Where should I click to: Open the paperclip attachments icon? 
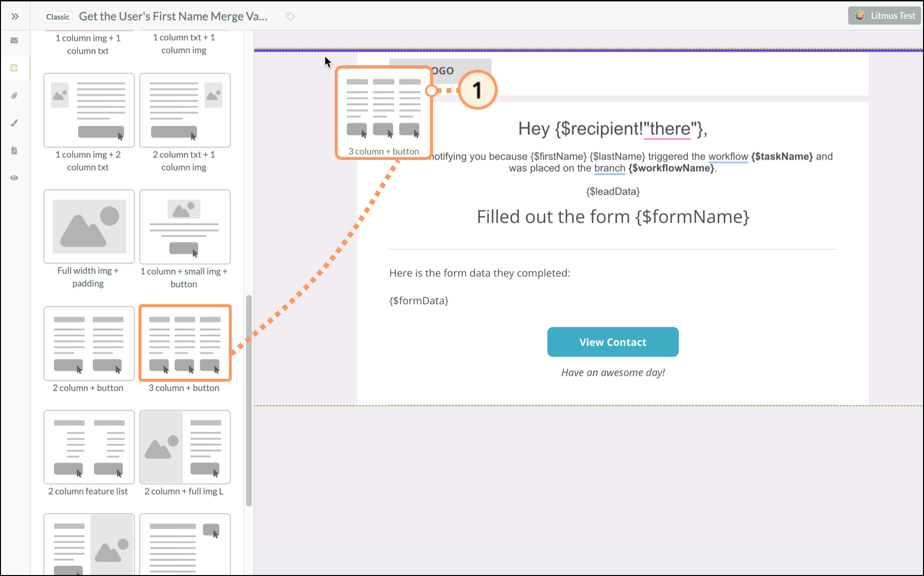[14, 95]
